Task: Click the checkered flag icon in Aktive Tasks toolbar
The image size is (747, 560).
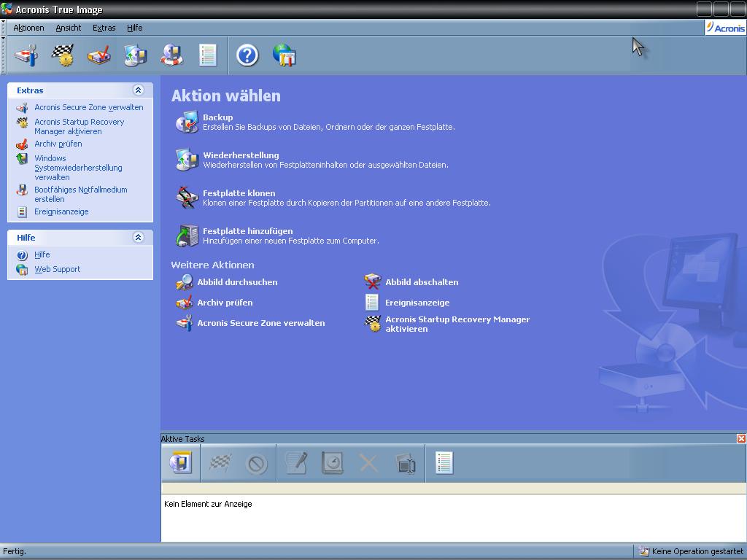Action: click(x=220, y=463)
